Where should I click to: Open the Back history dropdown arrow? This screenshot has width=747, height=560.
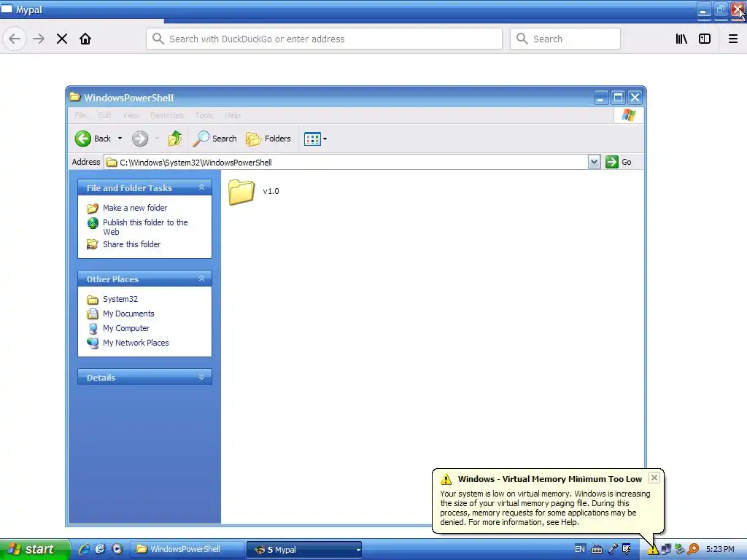(x=120, y=139)
